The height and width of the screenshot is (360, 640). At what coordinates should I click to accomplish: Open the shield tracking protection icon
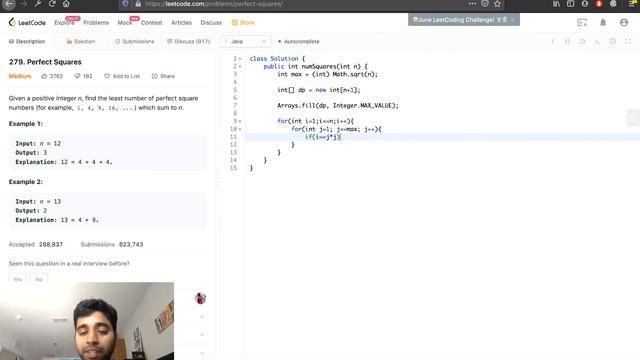point(125,4)
